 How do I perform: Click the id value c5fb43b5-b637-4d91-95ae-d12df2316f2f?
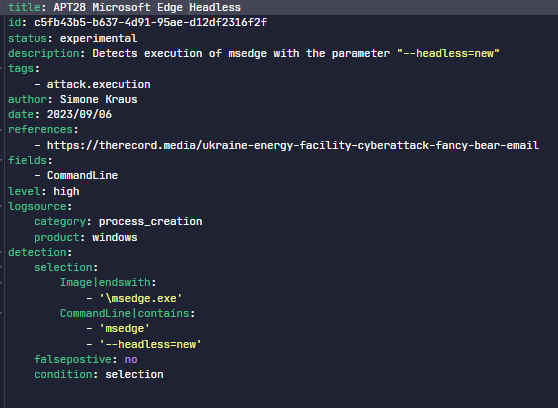pos(151,22)
